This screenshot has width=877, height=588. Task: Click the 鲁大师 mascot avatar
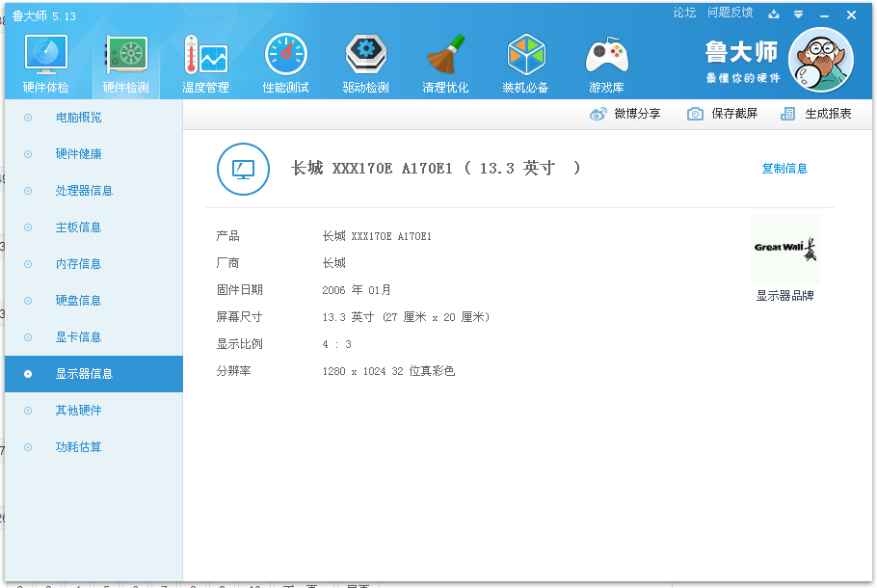click(x=820, y=60)
